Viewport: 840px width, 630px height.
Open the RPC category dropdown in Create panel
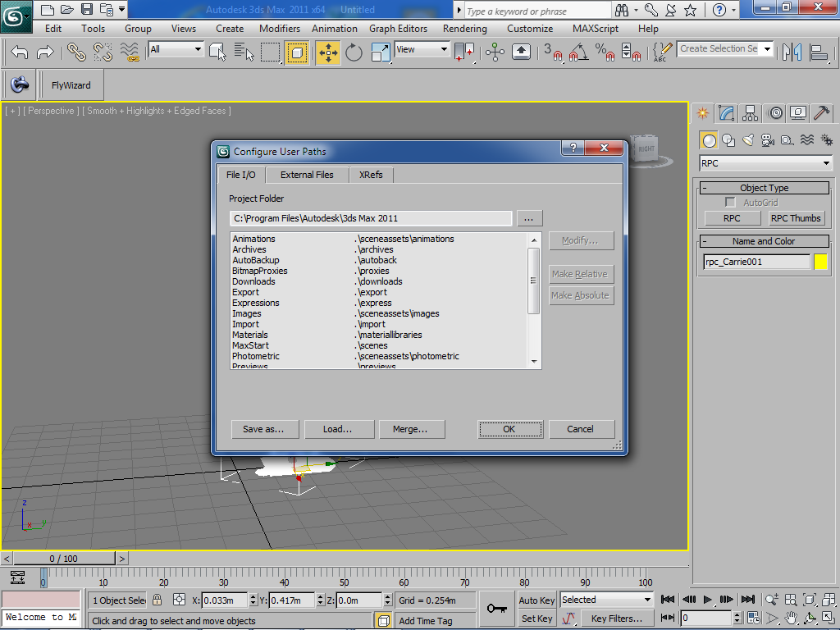coord(765,163)
